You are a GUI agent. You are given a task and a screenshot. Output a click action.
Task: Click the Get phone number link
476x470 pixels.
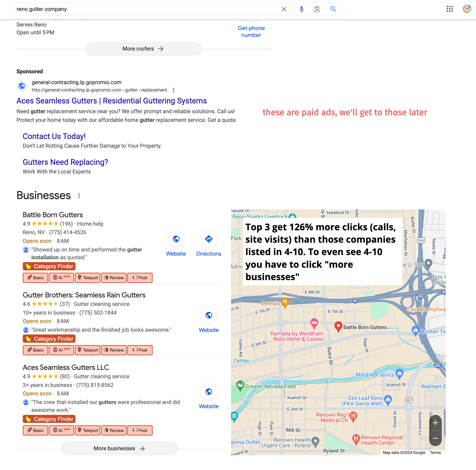tap(251, 32)
